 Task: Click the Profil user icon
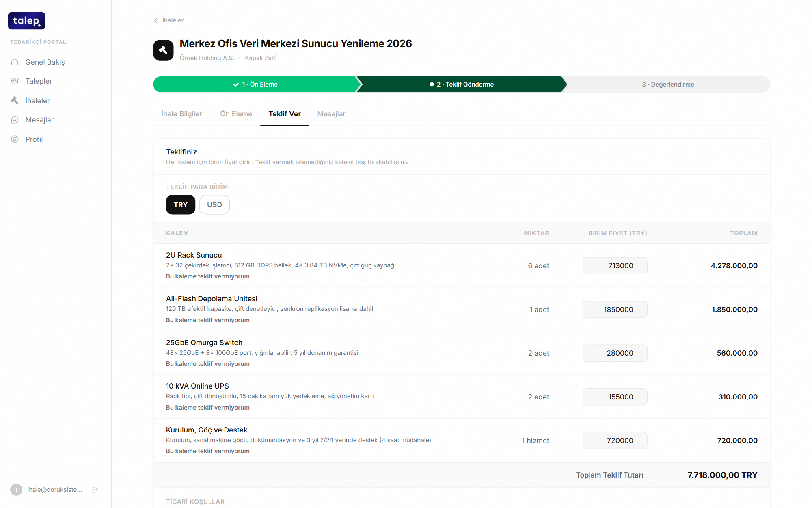coord(15,139)
